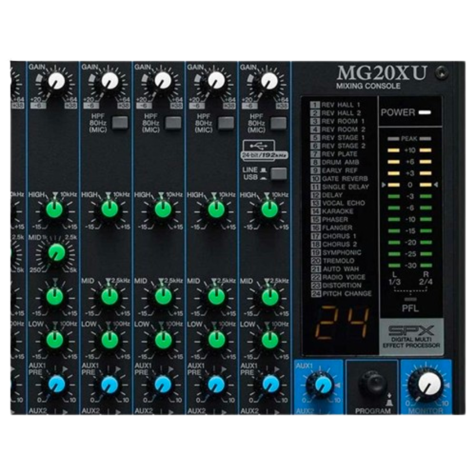Adjust the AUX1 PRE knob on the MID-sweep channel
This screenshot has width=476, height=476.
(57, 384)
